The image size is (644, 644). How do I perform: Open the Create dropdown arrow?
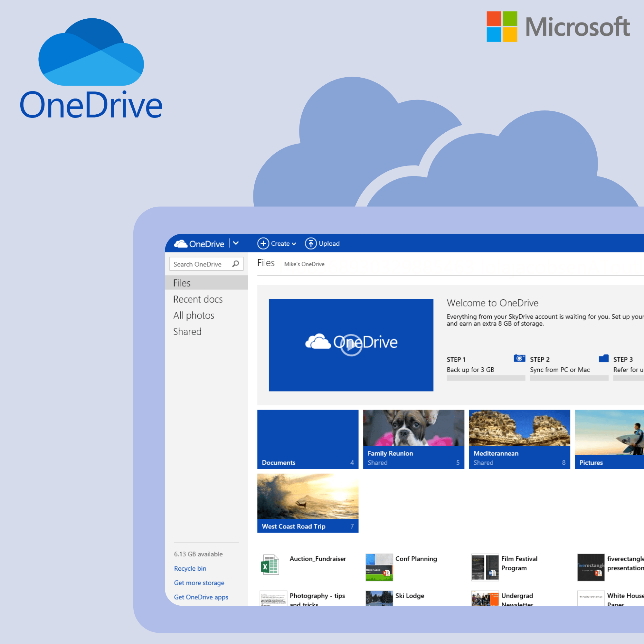pos(294,244)
